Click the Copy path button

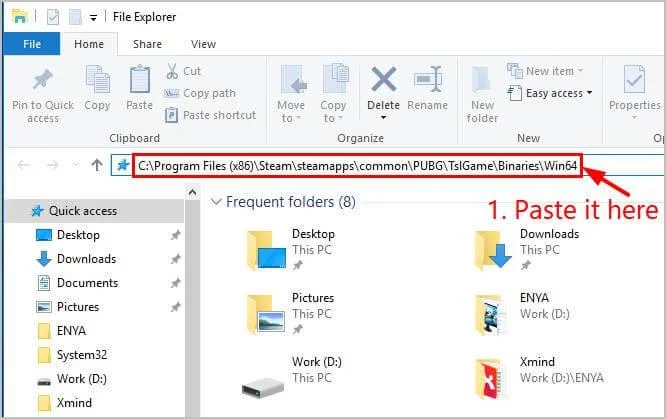pyautogui.click(x=200, y=93)
